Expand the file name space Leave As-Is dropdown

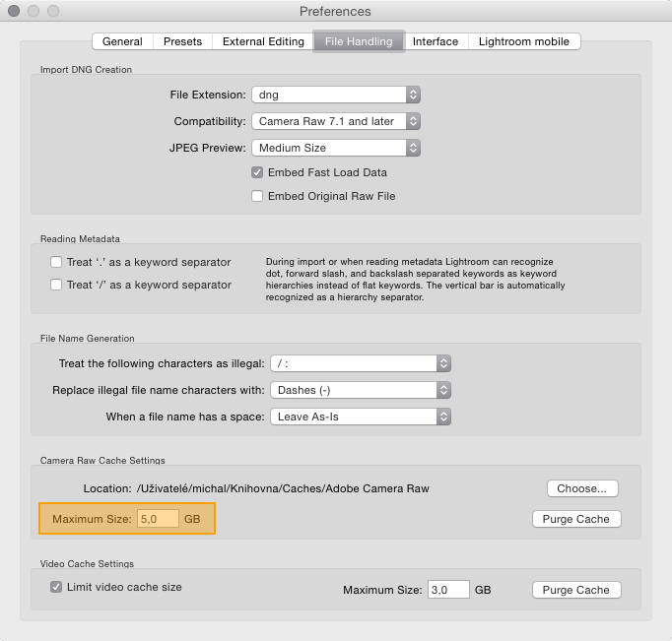coord(361,417)
